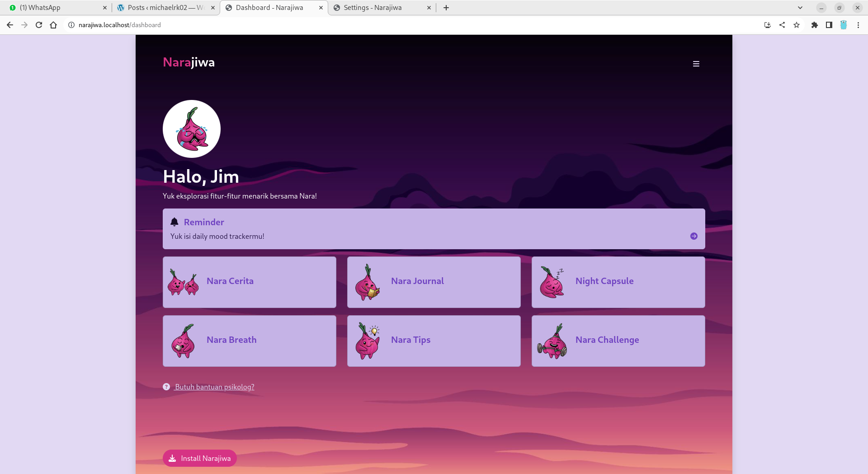
Task: Click the Reminder bell icon
Action: click(175, 222)
